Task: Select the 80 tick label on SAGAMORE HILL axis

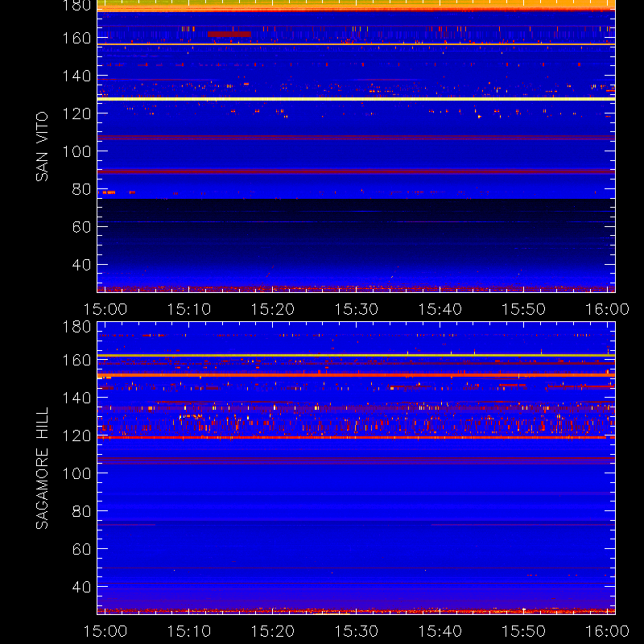Action: (81, 511)
